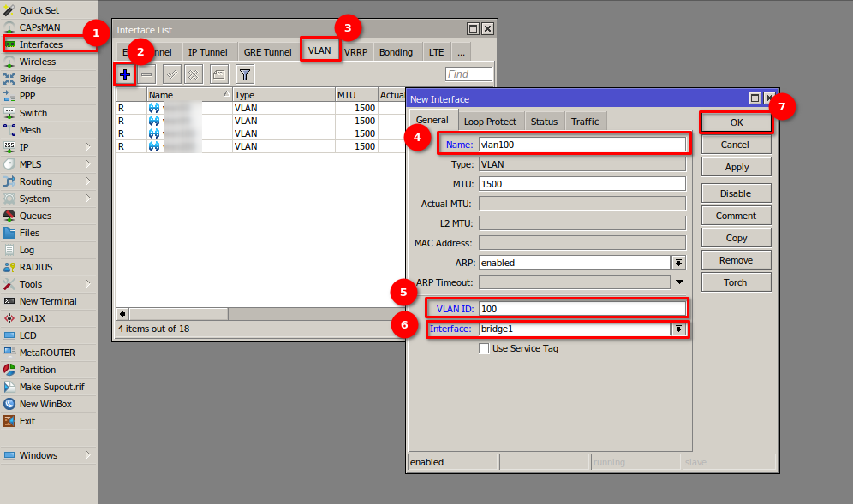Expand the ARP dropdown list
853x504 pixels.
[678, 263]
